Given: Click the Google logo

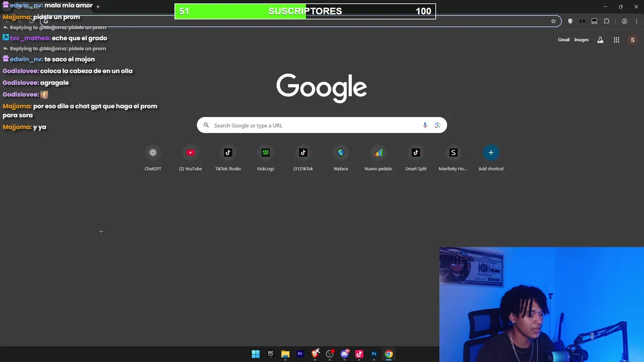Looking at the screenshot, I should pos(321,88).
